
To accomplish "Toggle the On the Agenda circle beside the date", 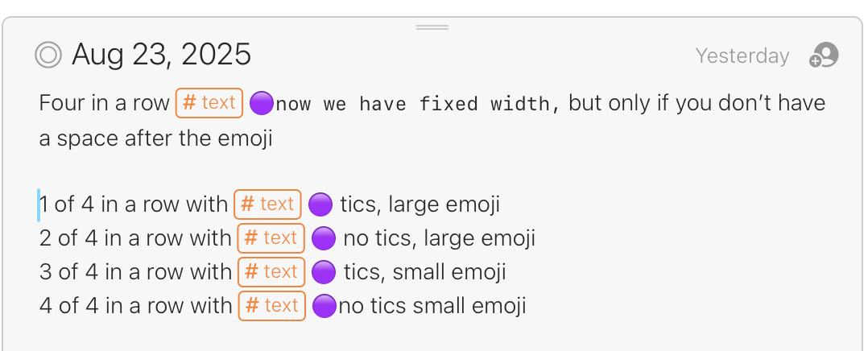I will pos(48,55).
